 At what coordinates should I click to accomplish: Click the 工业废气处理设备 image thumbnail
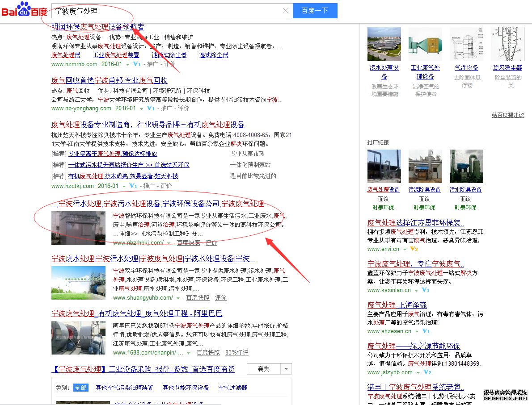coord(425,44)
